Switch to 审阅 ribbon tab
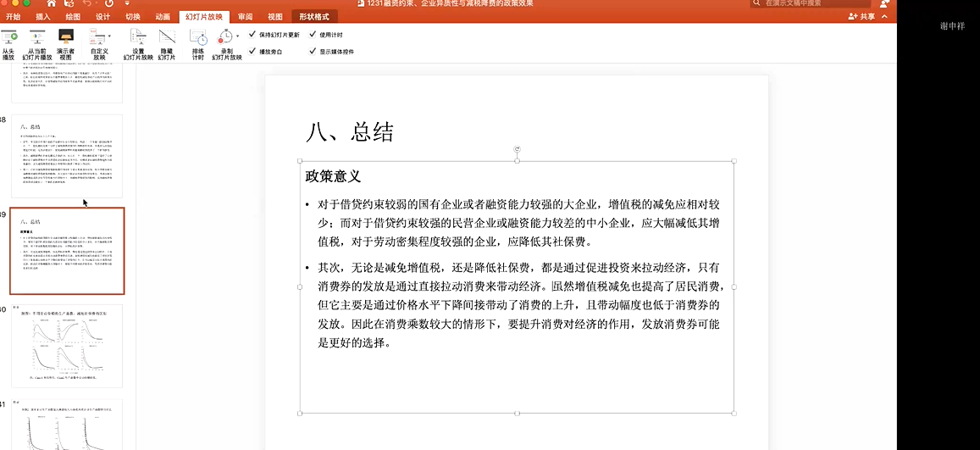Screen dimensions: 980x450 pyautogui.click(x=245, y=16)
